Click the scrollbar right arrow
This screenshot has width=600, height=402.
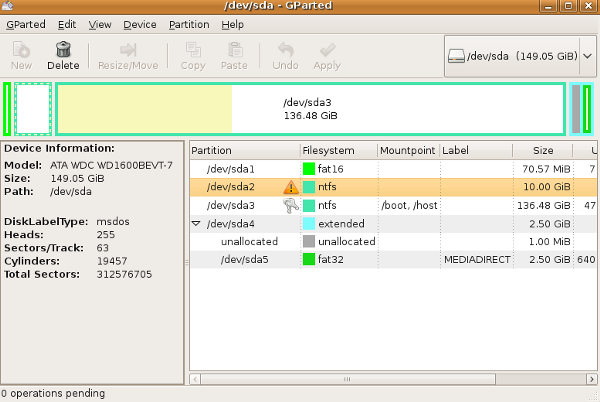[592, 379]
